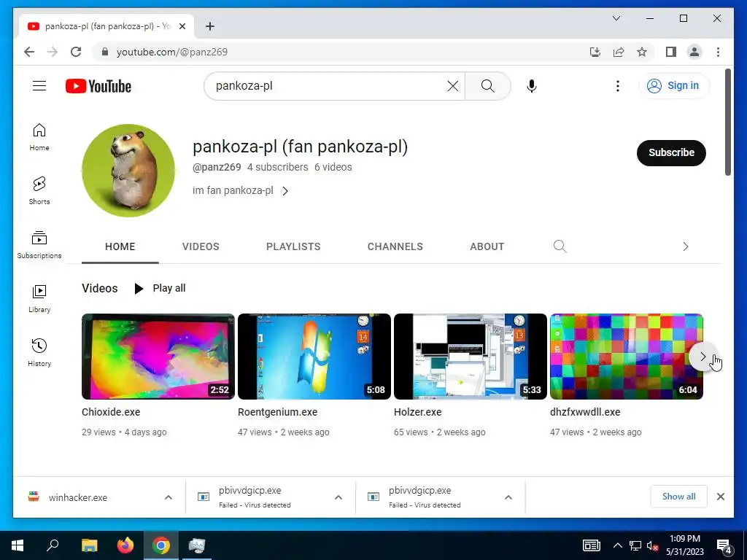Expand second pbivvdgicp.exe download chevron
The image size is (747, 560).
(508, 497)
